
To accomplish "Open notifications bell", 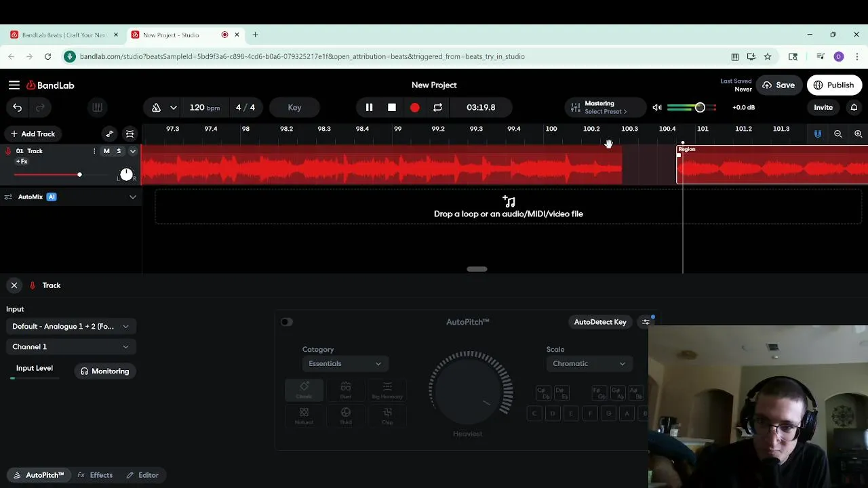I will (854, 107).
